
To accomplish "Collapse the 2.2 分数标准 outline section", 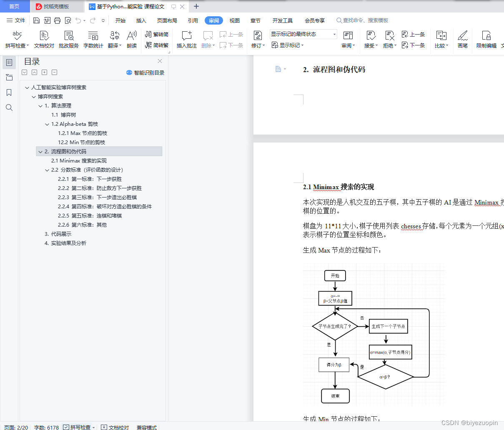I will (x=47, y=170).
